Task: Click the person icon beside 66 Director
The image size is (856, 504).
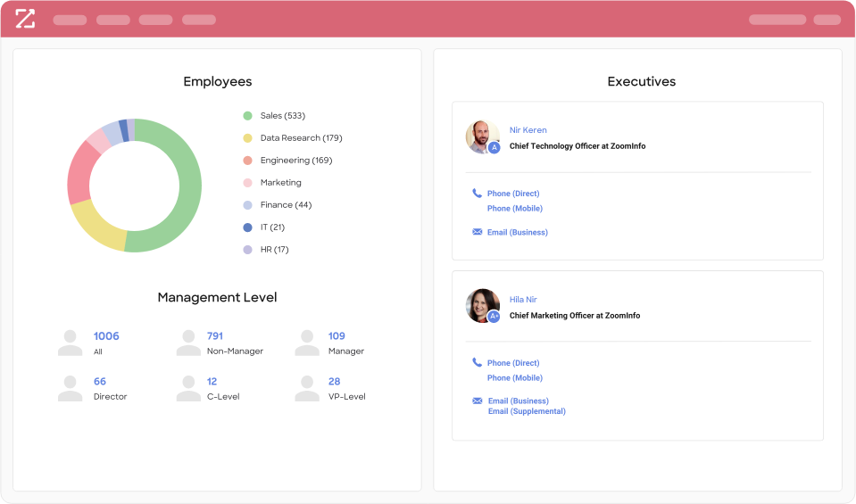Action: point(70,388)
